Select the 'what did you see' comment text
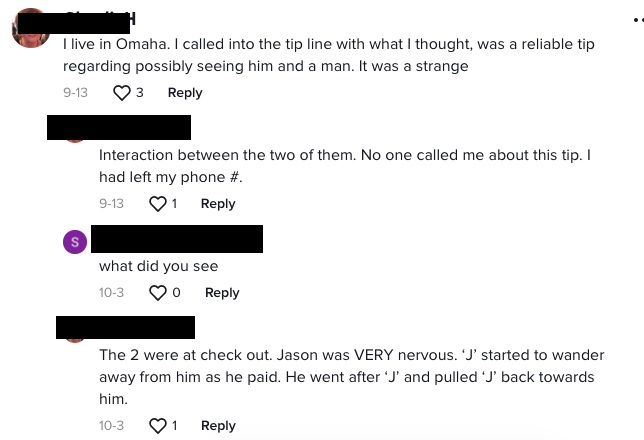This screenshot has height=440, width=644. (158, 266)
